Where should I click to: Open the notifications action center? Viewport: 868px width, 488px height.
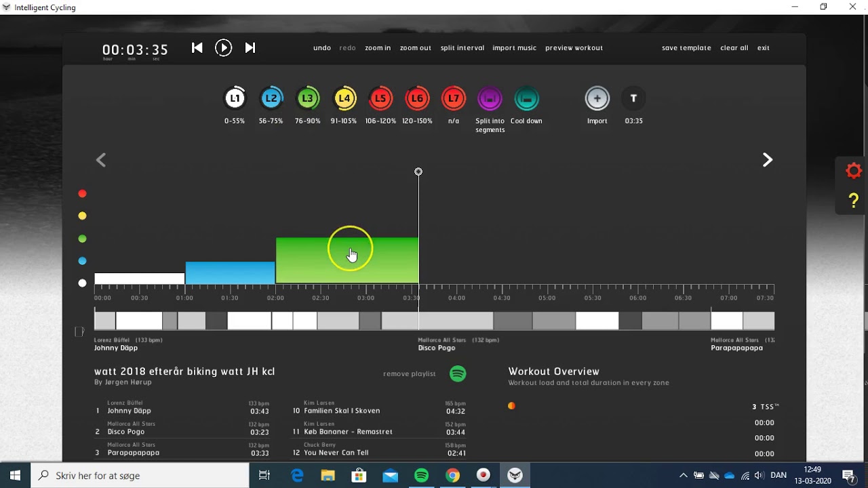point(848,475)
